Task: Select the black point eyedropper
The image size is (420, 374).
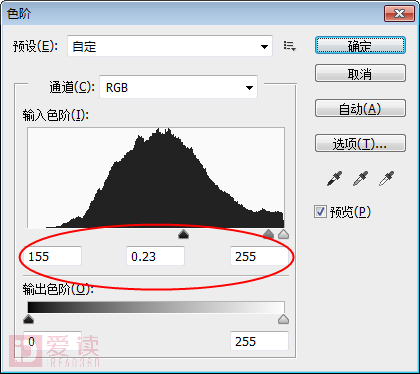Action: pyautogui.click(x=335, y=178)
